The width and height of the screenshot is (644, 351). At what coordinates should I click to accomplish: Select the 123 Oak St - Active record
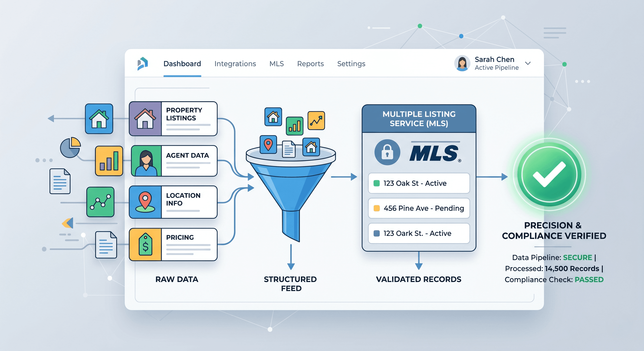tap(419, 183)
